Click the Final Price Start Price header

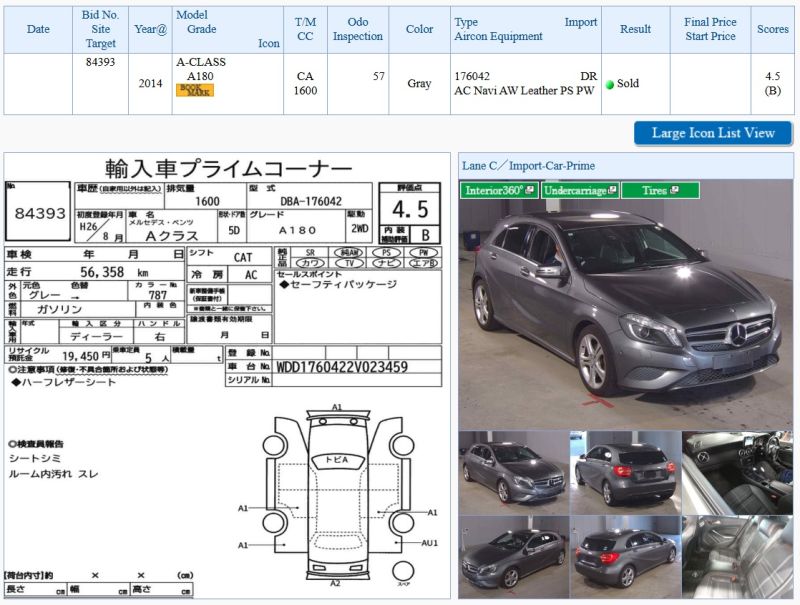coord(710,30)
